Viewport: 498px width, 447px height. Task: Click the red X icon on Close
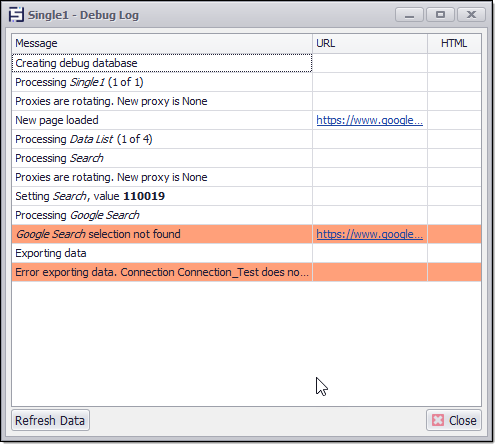pyautogui.click(x=438, y=420)
